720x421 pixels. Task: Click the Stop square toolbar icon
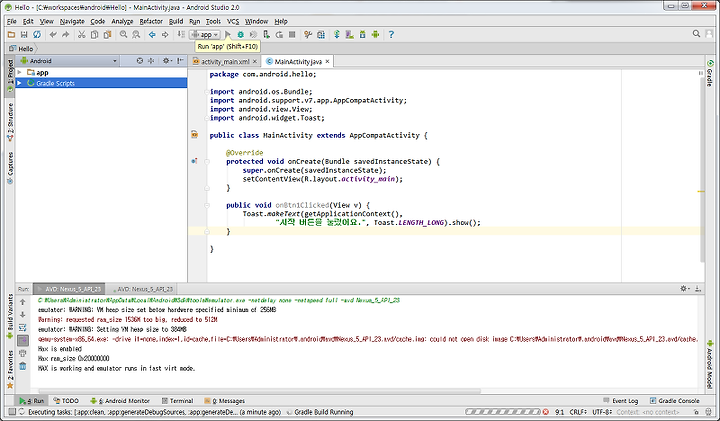[x=292, y=34]
